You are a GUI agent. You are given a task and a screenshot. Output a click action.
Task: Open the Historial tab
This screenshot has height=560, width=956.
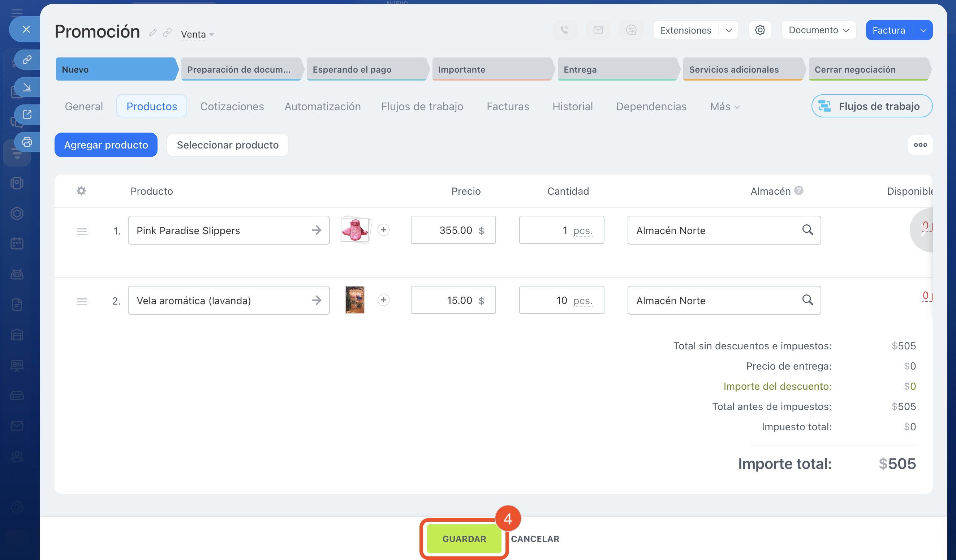click(572, 107)
